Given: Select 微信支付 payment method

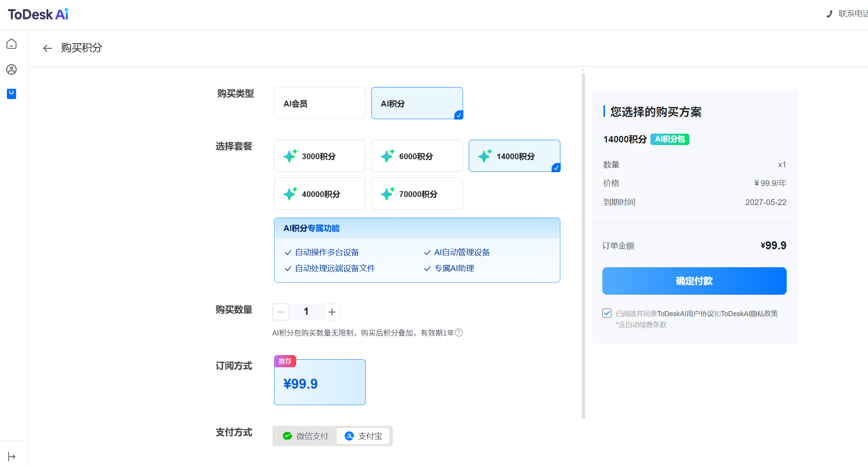Looking at the screenshot, I should pos(305,436).
